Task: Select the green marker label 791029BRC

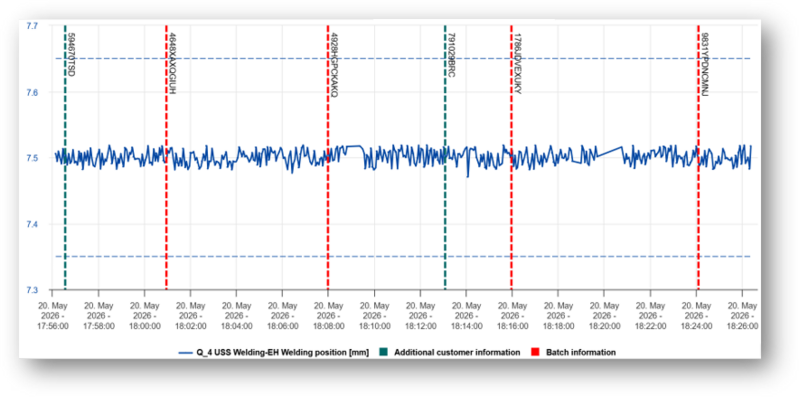Action: point(451,56)
